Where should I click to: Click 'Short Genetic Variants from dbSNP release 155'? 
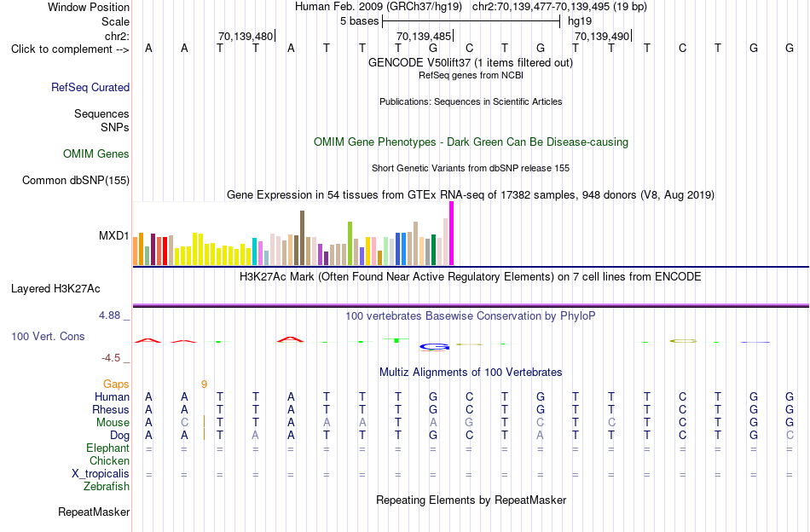(471, 168)
